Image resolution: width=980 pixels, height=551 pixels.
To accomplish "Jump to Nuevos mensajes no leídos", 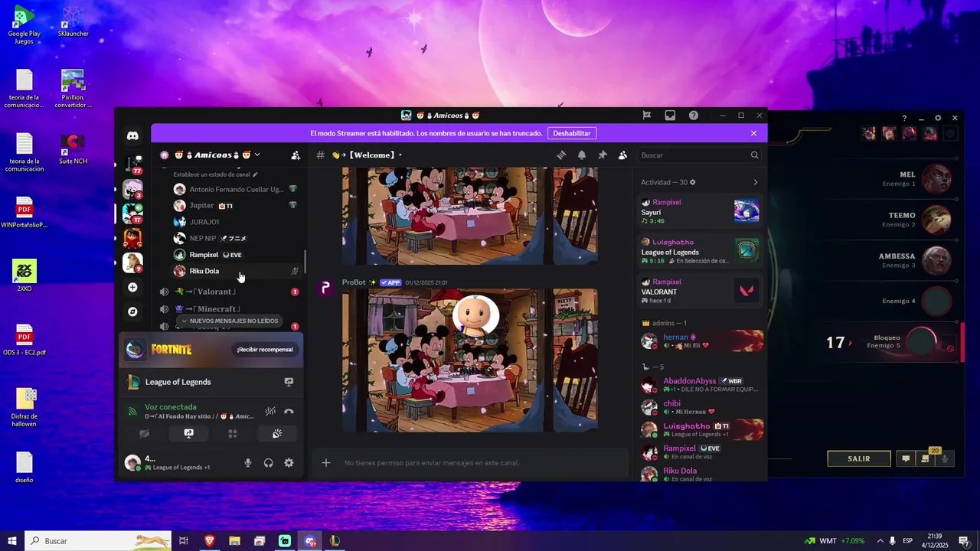I will click(x=229, y=321).
